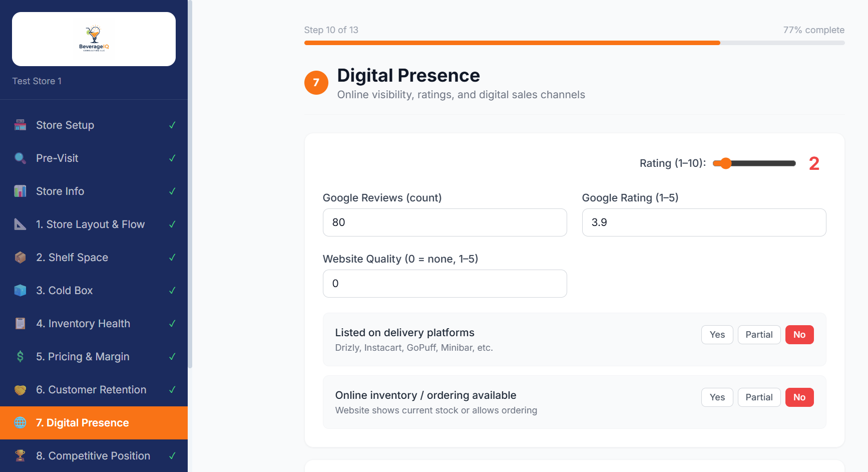
Task: Select the Store Layout & Flow ruler icon
Action: click(20, 224)
